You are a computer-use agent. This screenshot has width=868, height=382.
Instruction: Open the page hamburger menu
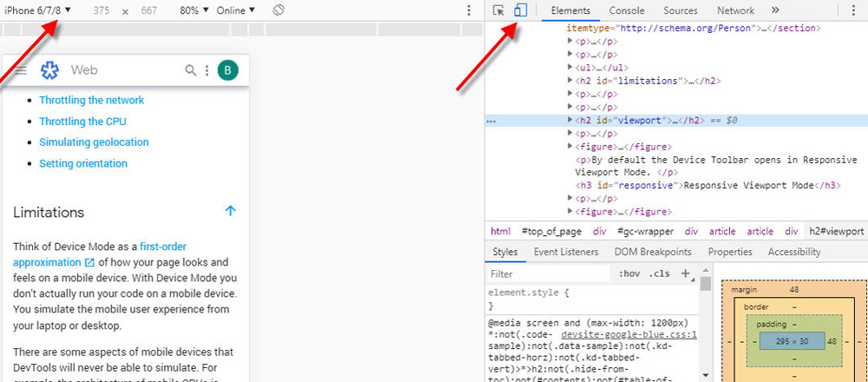[21, 70]
